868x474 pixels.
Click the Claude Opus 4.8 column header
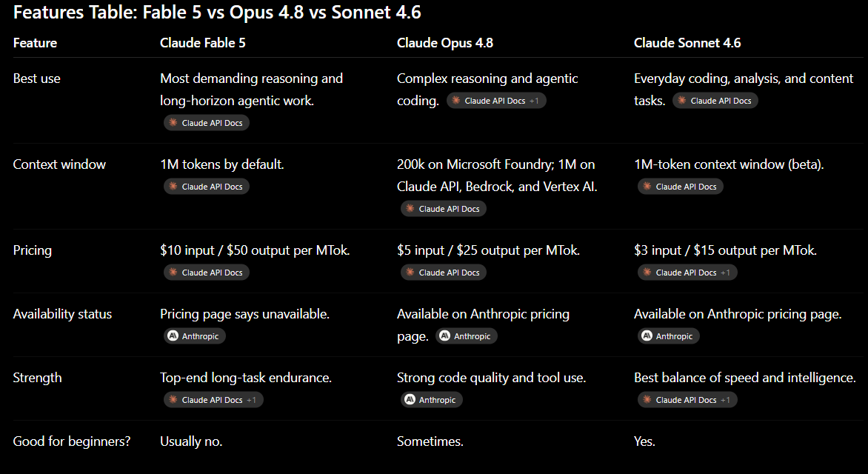click(x=445, y=43)
